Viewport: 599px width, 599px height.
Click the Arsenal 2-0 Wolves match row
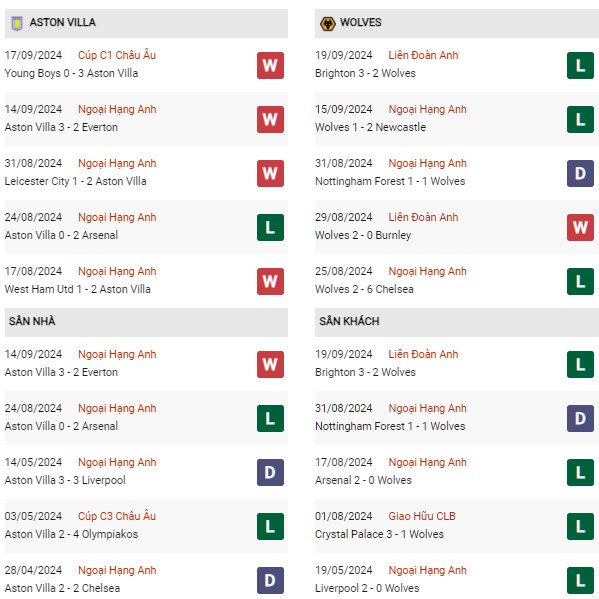(x=457, y=472)
